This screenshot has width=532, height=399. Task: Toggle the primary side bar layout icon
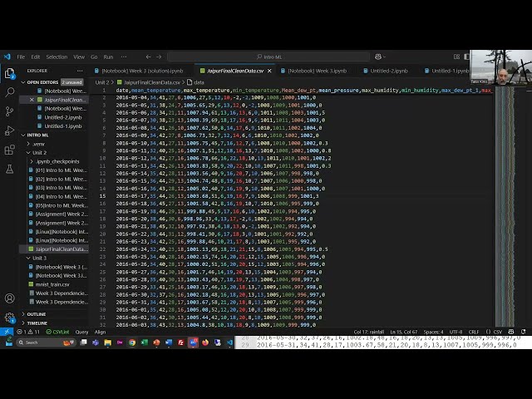(467, 57)
